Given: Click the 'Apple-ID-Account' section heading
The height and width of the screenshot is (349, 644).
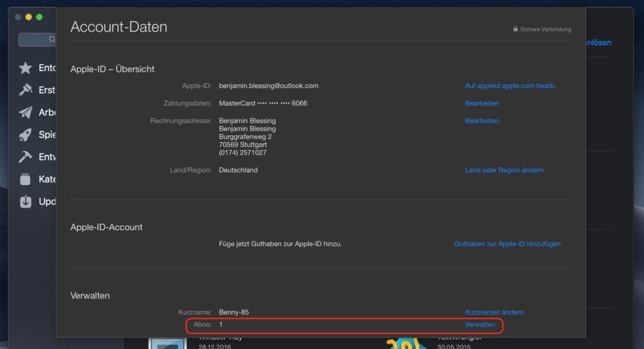Looking at the screenshot, I should point(106,227).
